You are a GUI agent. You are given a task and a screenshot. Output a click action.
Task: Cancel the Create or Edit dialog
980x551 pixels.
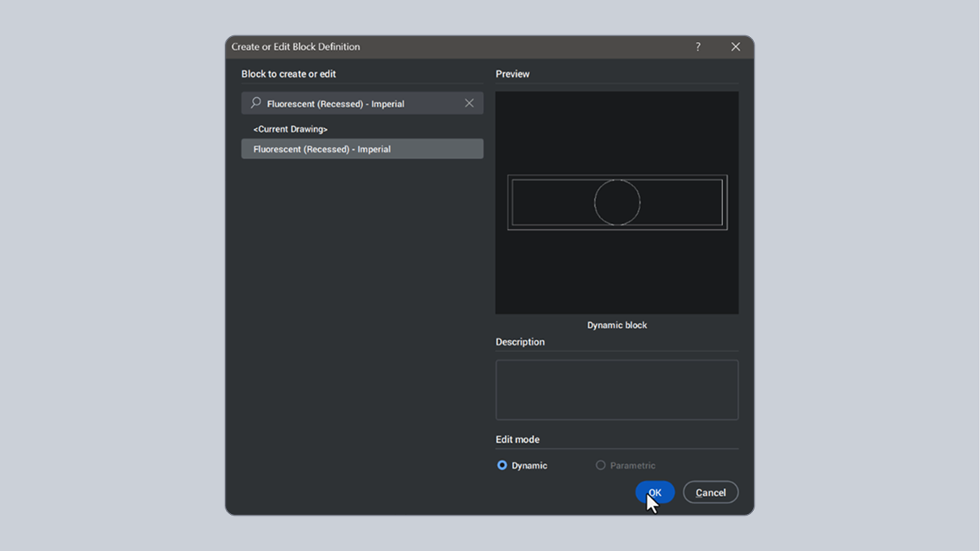coord(710,492)
